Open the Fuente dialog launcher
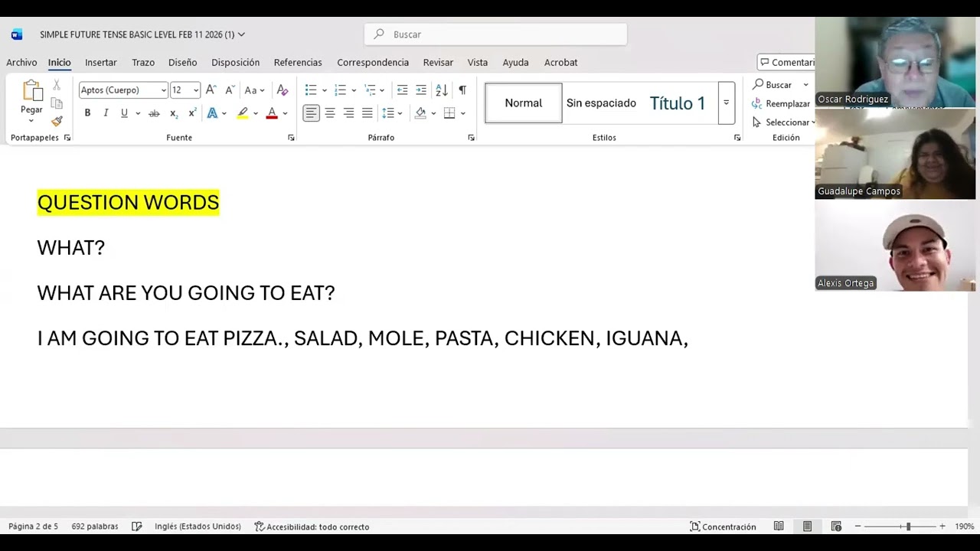This screenshot has height=551, width=980. click(291, 138)
